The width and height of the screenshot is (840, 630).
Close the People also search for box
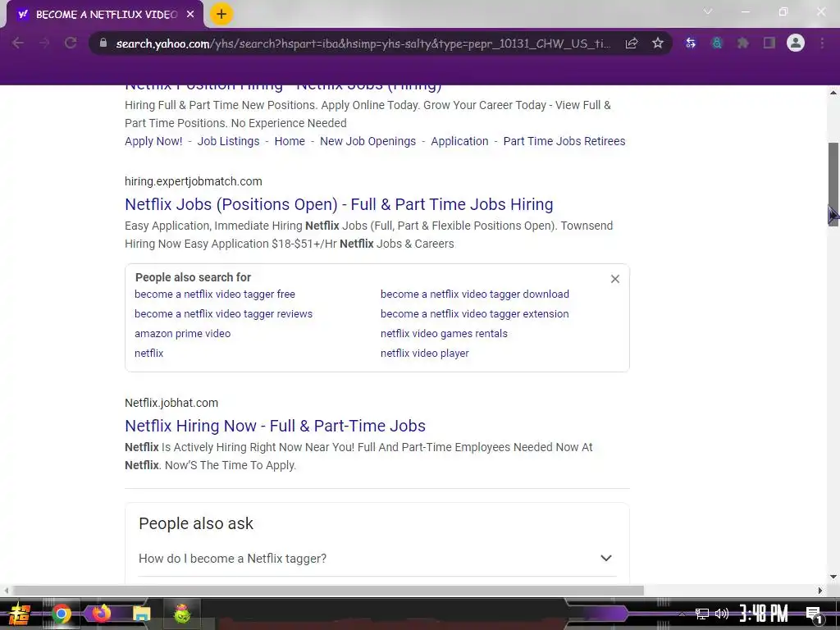(x=615, y=279)
